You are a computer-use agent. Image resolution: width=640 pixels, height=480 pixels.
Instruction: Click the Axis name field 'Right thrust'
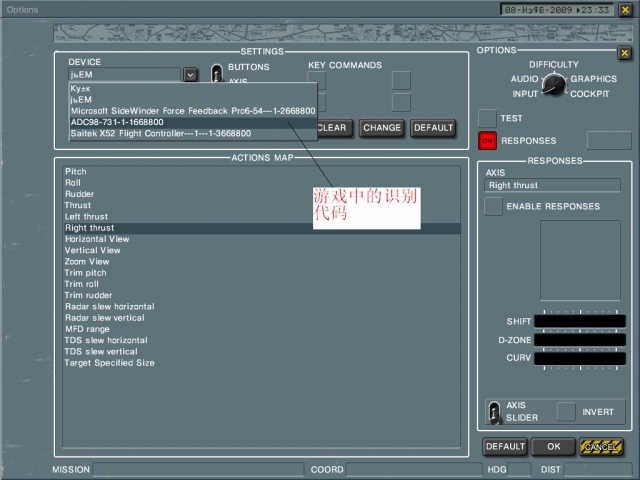click(x=553, y=185)
